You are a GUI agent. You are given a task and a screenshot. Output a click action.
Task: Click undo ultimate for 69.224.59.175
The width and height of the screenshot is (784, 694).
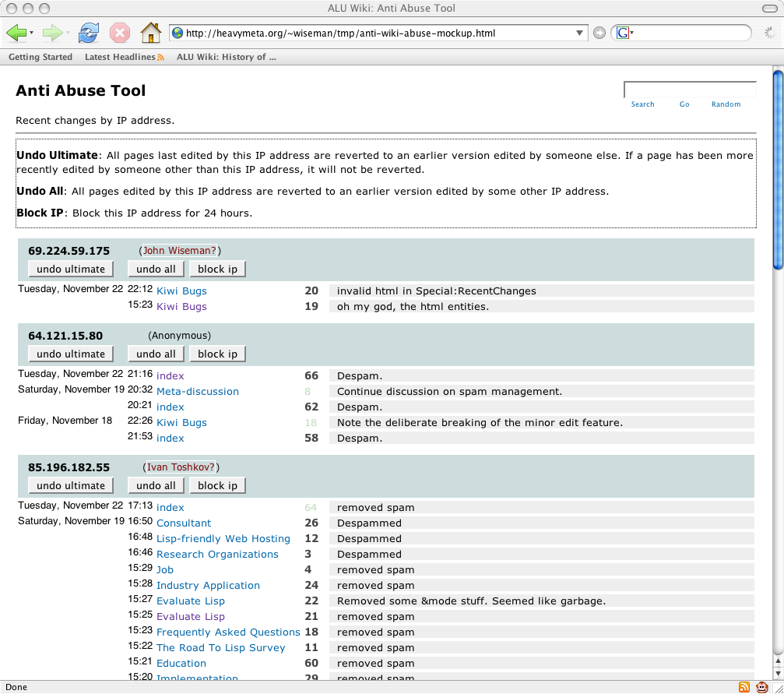[71, 269]
